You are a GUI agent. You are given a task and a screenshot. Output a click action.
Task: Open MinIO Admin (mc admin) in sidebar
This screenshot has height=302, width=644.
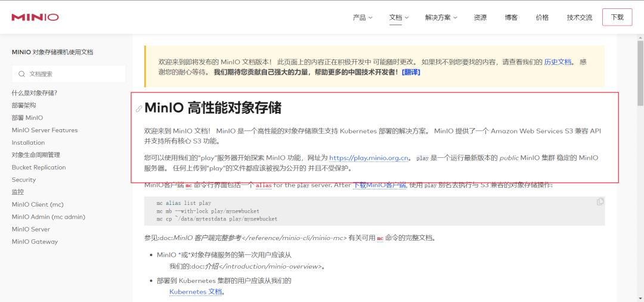pos(48,217)
